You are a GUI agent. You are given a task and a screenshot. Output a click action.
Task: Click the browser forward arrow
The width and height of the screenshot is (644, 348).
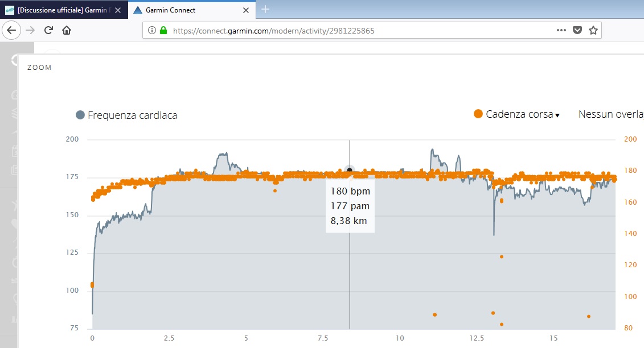pyautogui.click(x=30, y=30)
